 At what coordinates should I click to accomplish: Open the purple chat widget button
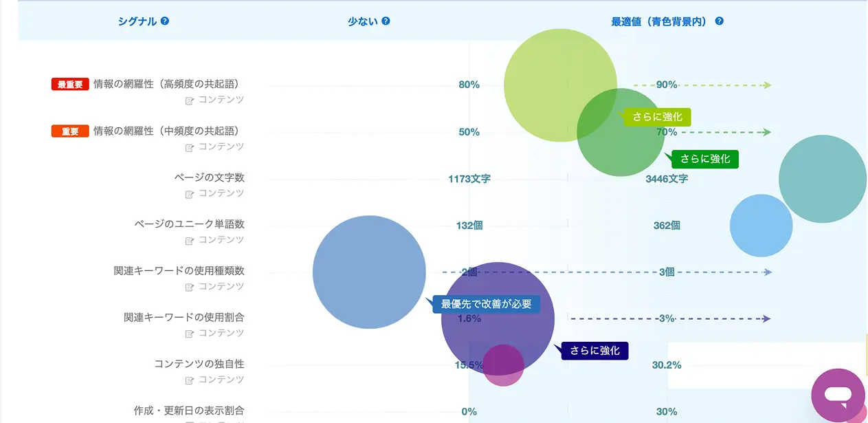tap(838, 395)
